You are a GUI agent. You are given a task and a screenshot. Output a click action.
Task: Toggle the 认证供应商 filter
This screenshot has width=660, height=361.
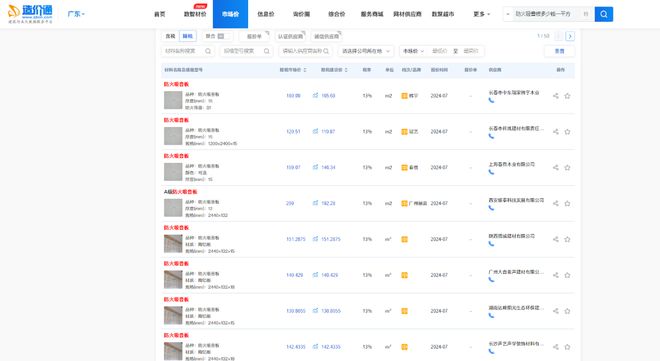(290, 36)
